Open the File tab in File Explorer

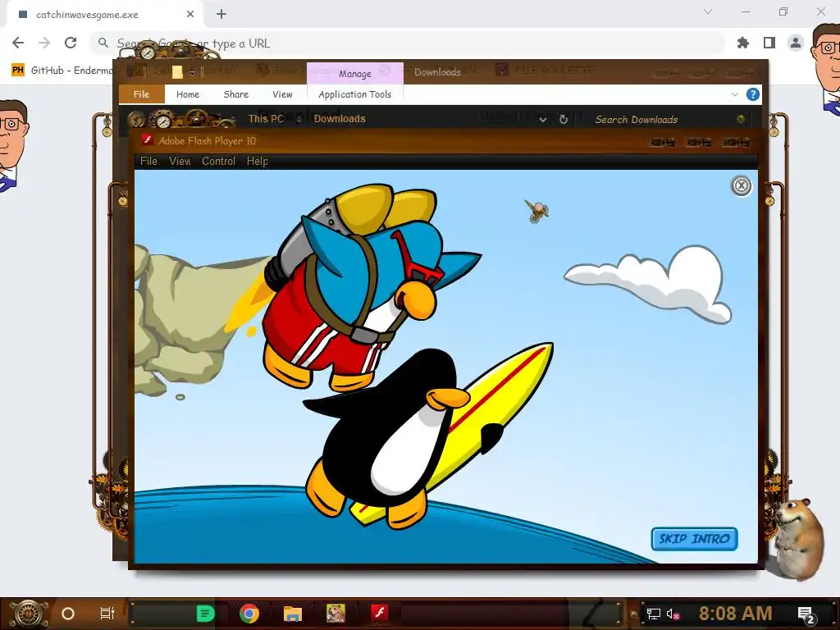point(141,94)
